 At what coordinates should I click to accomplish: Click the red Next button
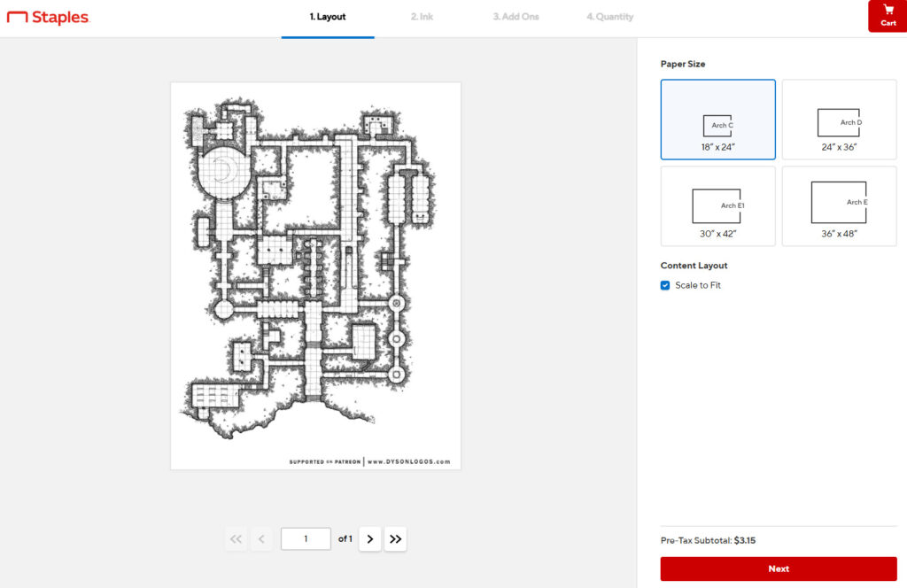(x=779, y=569)
